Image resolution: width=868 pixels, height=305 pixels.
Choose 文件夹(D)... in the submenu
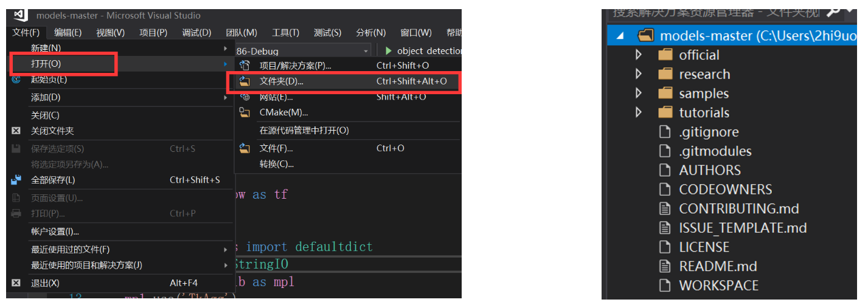[x=347, y=81]
